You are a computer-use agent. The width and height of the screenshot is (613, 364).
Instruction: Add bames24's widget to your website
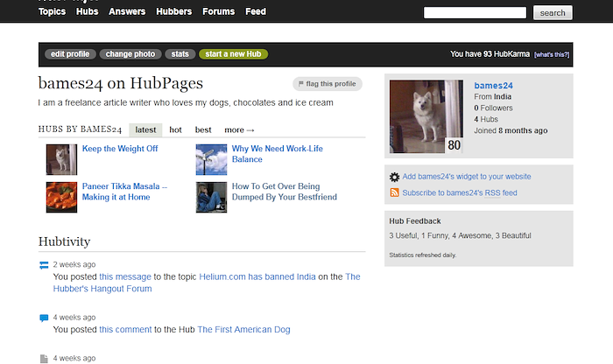coord(467,177)
